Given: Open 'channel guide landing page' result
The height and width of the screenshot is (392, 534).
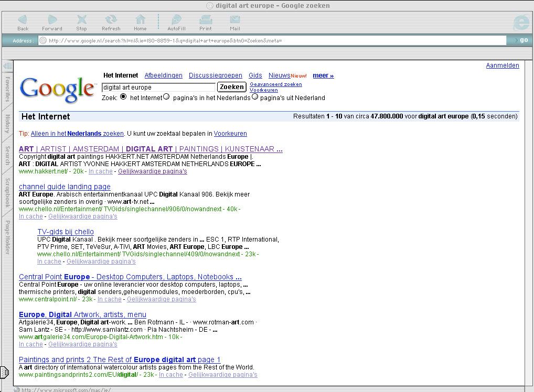Looking at the screenshot, I should pyautogui.click(x=65, y=187).
